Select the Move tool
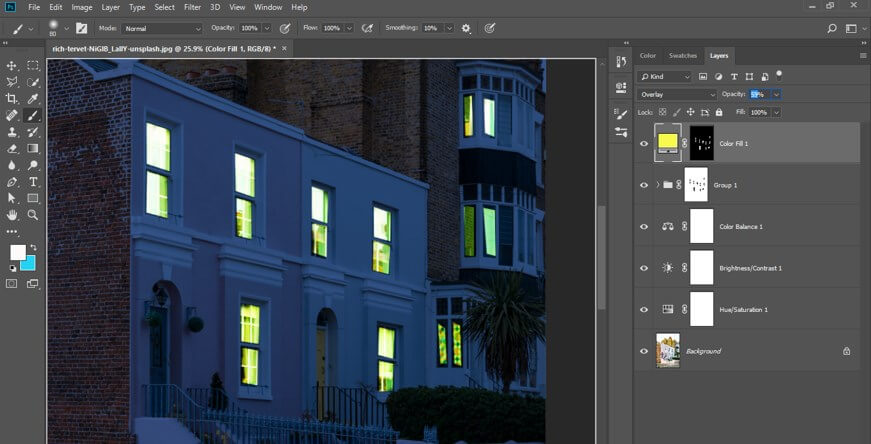Image resolution: width=871 pixels, height=444 pixels. (x=12, y=66)
